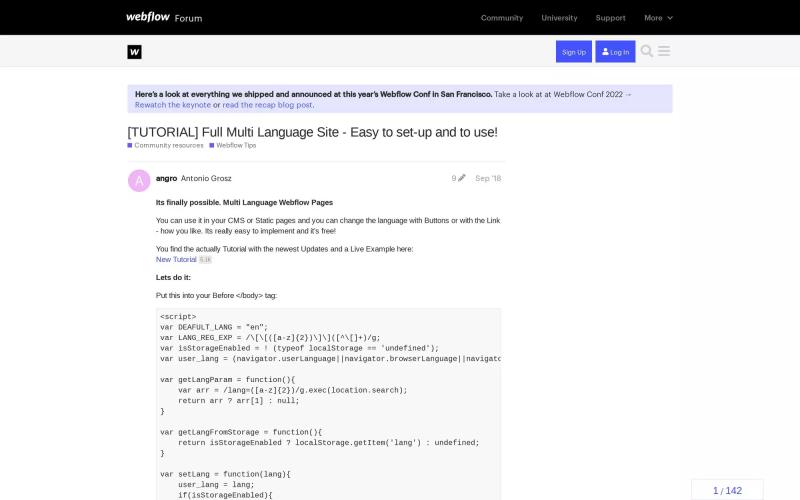This screenshot has height=500, width=800.
Task: View post edit history pencil icon
Action: 462,178
